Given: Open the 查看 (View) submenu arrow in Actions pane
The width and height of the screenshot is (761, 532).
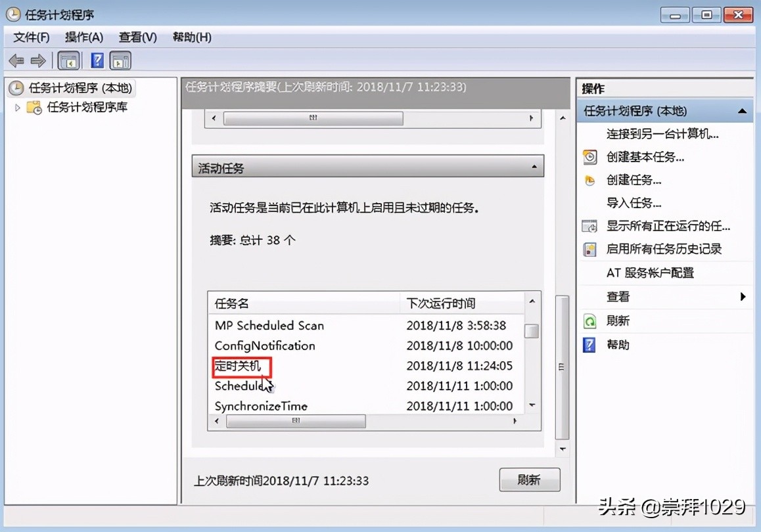Looking at the screenshot, I should tap(743, 296).
